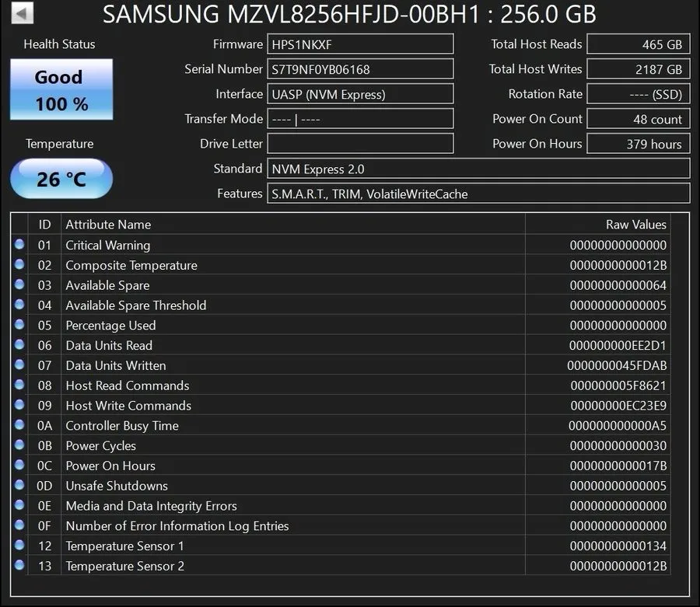Click the Power On Count value 48 count

tap(639, 119)
